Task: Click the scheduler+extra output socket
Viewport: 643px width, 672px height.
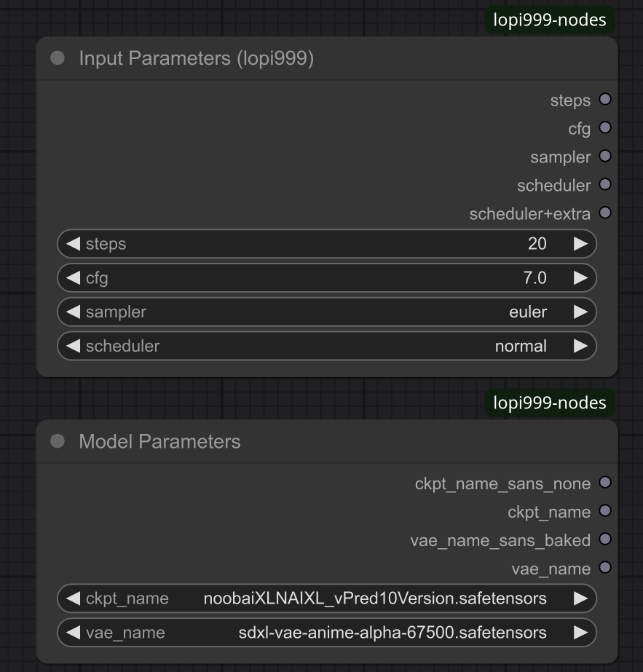Action: [604, 213]
